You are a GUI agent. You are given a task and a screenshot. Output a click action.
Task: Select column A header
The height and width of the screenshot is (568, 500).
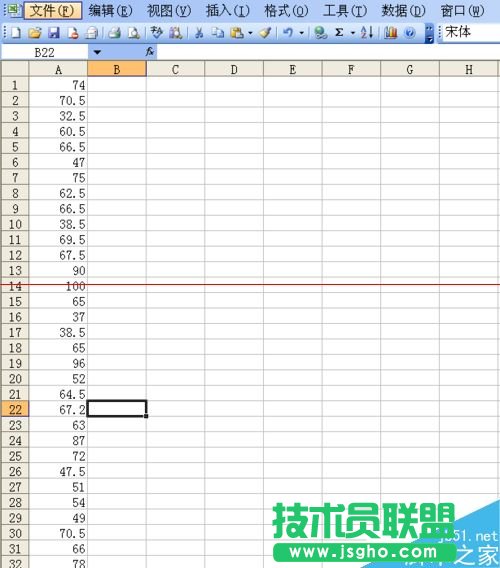58,69
